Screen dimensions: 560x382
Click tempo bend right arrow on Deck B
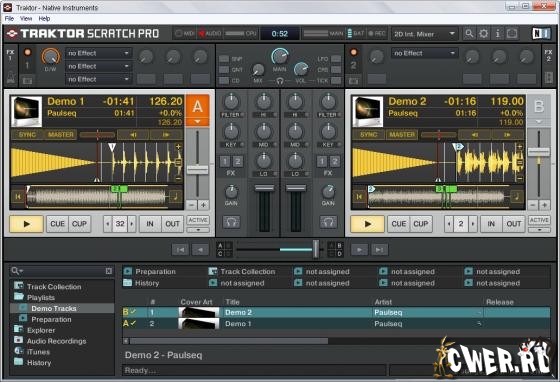click(508, 135)
